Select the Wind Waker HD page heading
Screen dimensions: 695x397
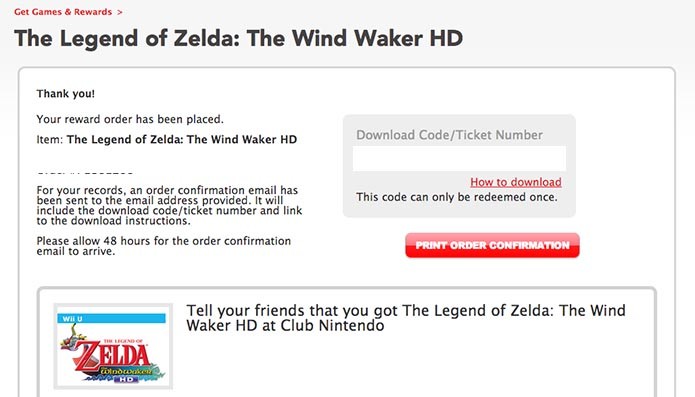tap(238, 38)
